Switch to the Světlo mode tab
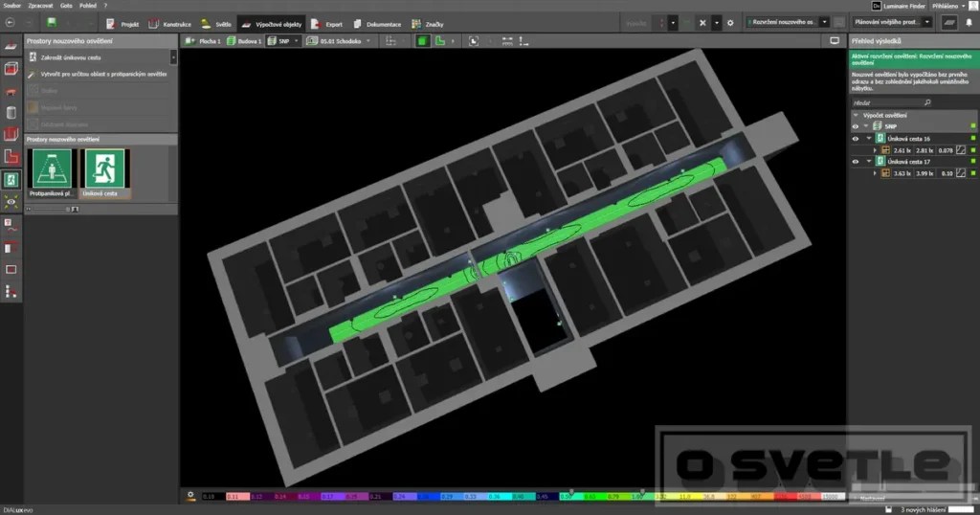This screenshot has height=515, width=980. pos(216,24)
